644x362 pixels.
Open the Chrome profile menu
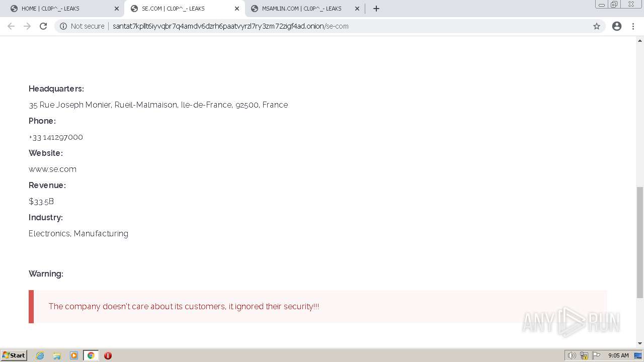(617, 26)
